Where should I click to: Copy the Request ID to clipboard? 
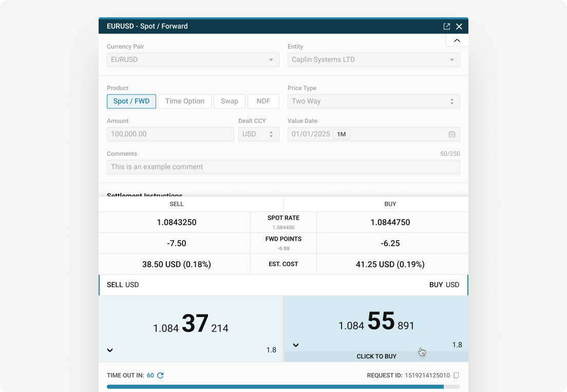[x=457, y=376]
